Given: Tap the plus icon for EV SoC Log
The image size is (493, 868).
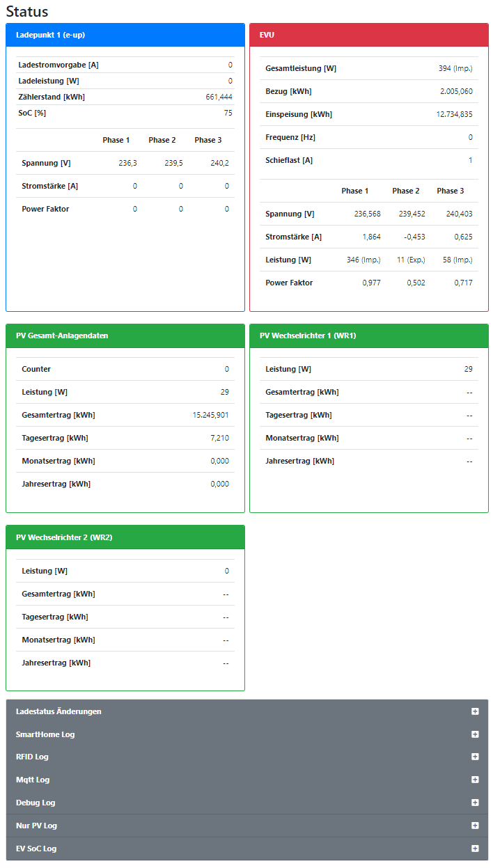Looking at the screenshot, I should [475, 849].
